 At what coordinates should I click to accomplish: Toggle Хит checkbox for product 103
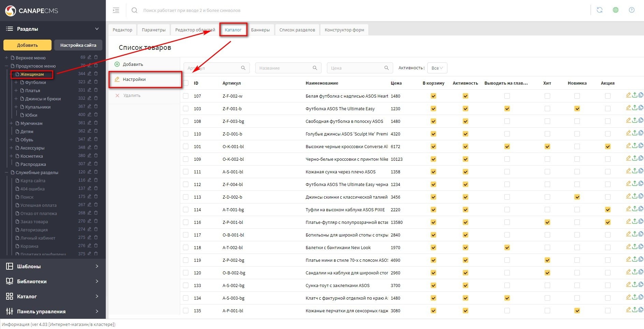pyautogui.click(x=547, y=109)
